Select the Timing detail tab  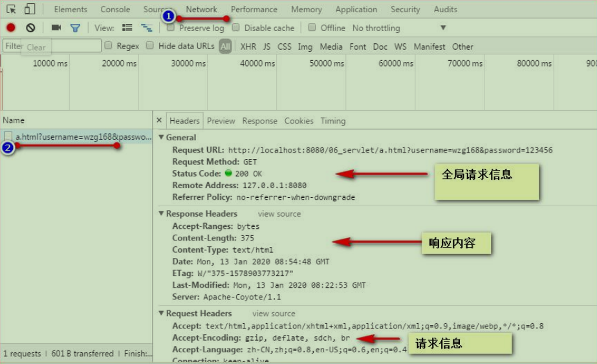click(x=332, y=121)
